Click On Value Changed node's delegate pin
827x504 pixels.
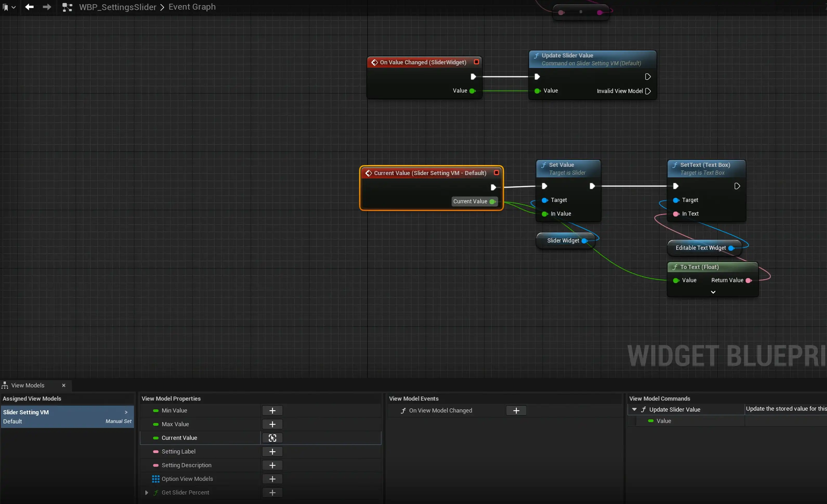pyautogui.click(x=476, y=62)
